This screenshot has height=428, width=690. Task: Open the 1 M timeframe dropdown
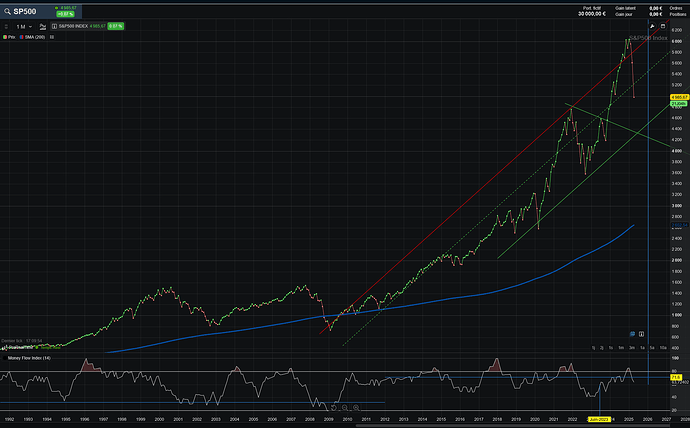(x=24, y=26)
